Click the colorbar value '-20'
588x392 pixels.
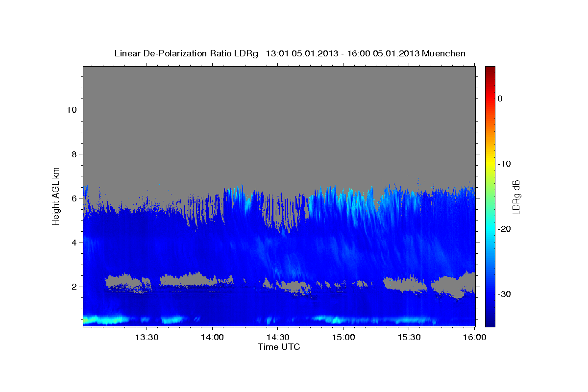point(505,229)
